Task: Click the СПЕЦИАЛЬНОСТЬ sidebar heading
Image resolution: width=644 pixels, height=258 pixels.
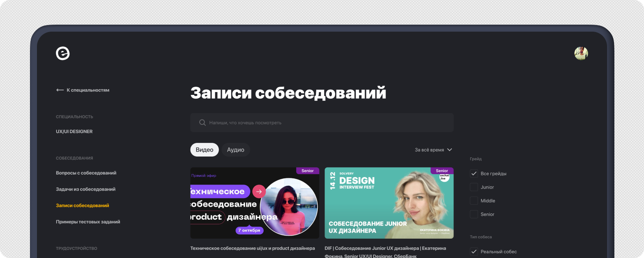Action: point(74,117)
